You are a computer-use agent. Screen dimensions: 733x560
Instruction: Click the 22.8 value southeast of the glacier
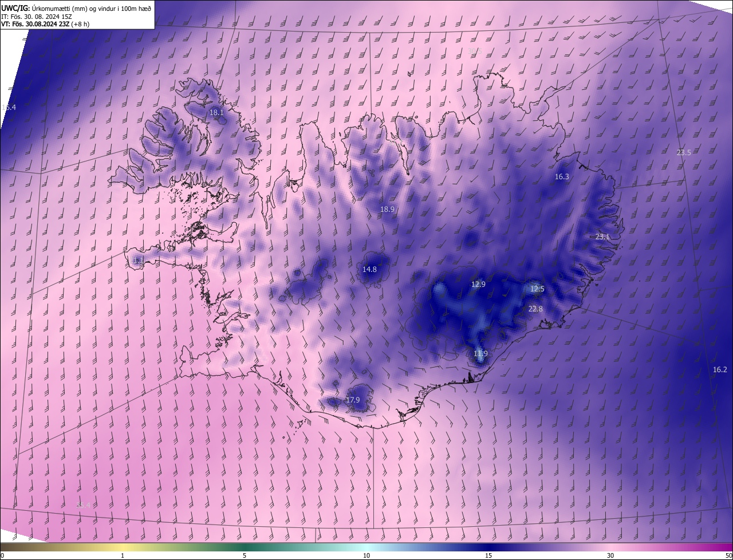pyautogui.click(x=535, y=309)
